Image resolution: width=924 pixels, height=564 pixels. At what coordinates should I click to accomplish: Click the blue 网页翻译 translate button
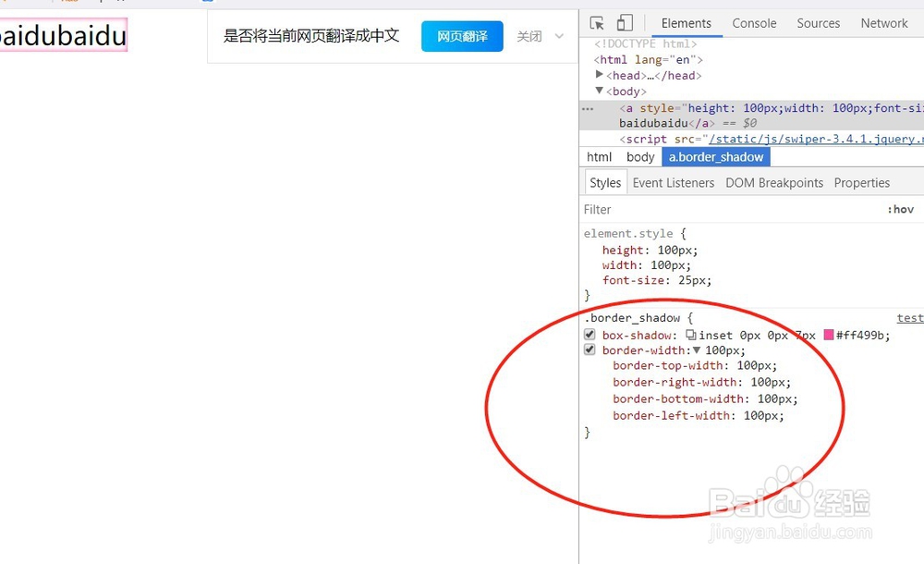[x=462, y=37]
